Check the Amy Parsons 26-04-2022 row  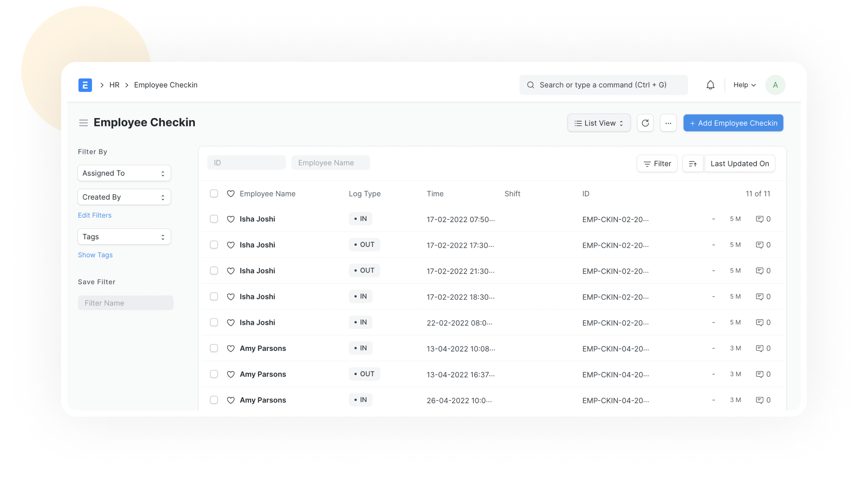tap(214, 400)
